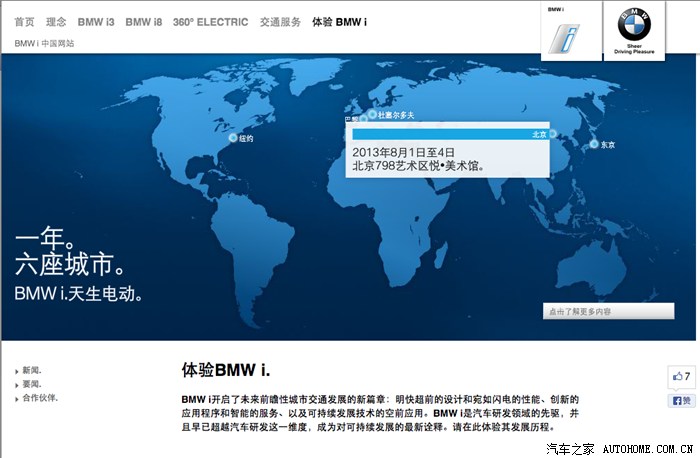Select the 杜塞尔多夫 city marker on map
This screenshot has width=700, height=458.
(x=373, y=115)
